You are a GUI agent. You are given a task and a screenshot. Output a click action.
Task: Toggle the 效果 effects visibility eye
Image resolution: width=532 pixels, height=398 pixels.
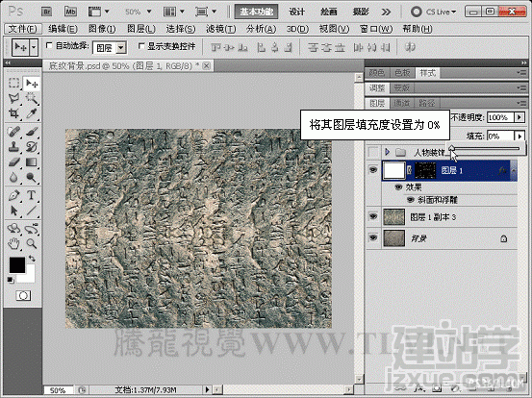pos(398,187)
